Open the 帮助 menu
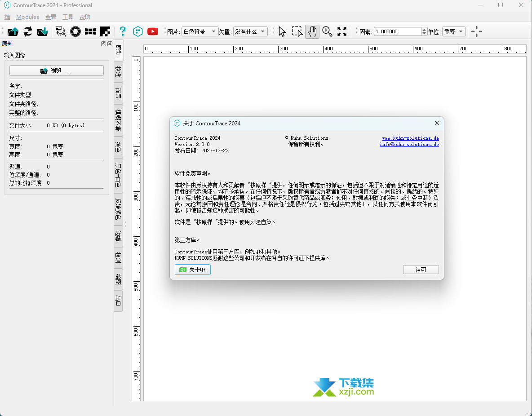The height and width of the screenshot is (416, 532). (85, 17)
